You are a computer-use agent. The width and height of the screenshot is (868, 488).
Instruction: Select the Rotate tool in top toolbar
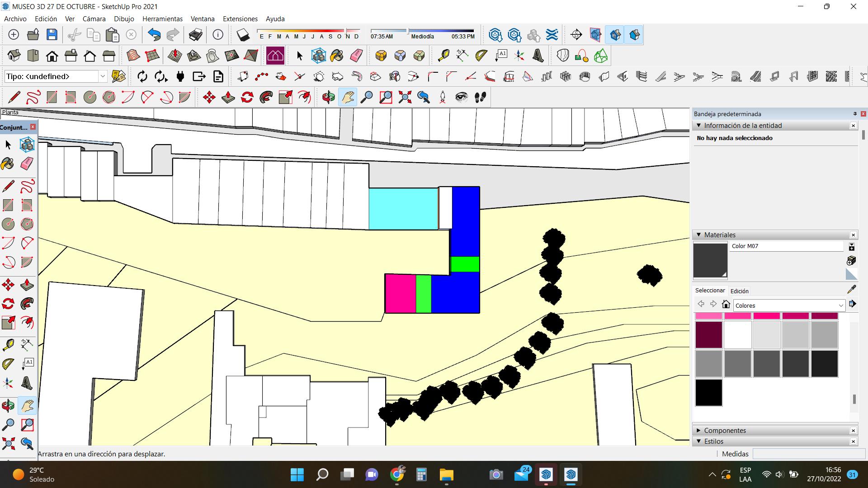coord(247,97)
